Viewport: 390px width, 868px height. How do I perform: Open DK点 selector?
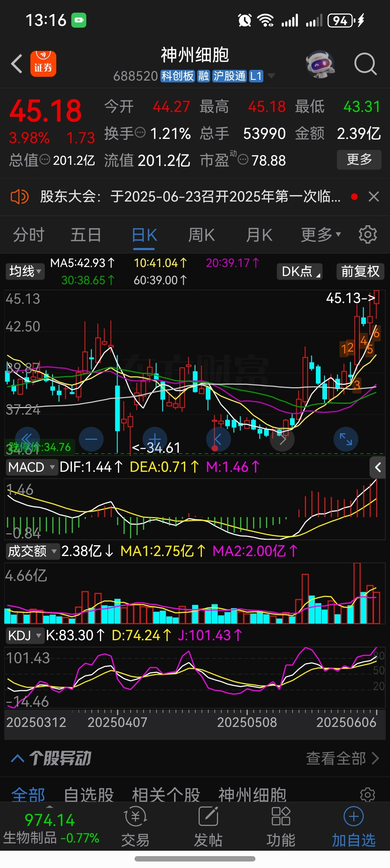coord(300,271)
